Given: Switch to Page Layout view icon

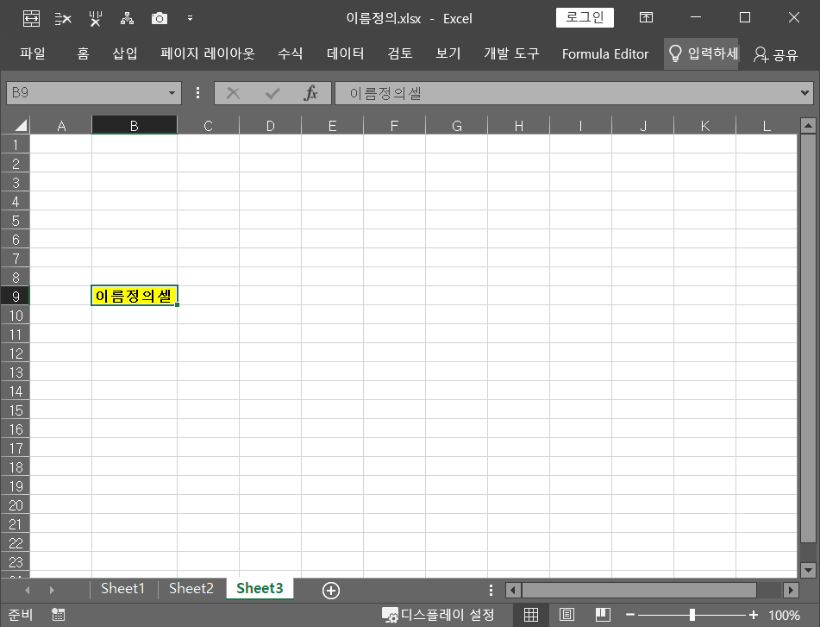Looking at the screenshot, I should point(566,615).
